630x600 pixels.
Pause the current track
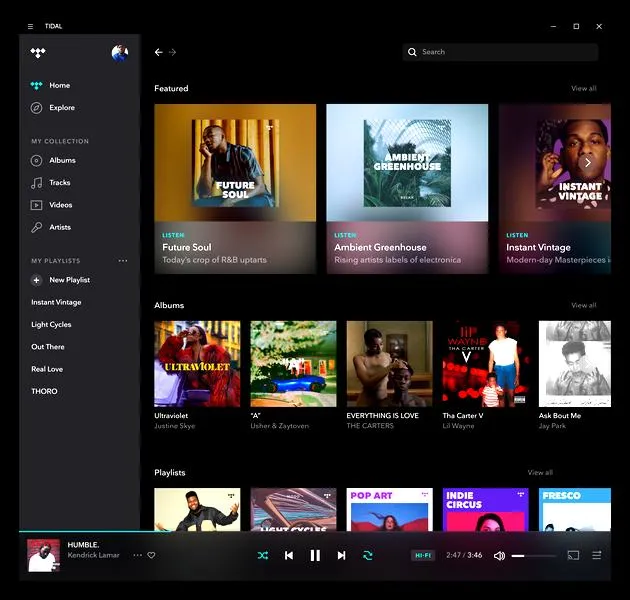tap(315, 555)
